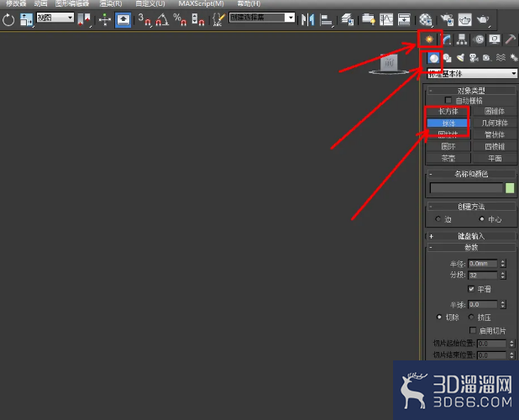Toggle the Percent Snap icon
This screenshot has width=519, height=420.
pyautogui.click(x=180, y=19)
